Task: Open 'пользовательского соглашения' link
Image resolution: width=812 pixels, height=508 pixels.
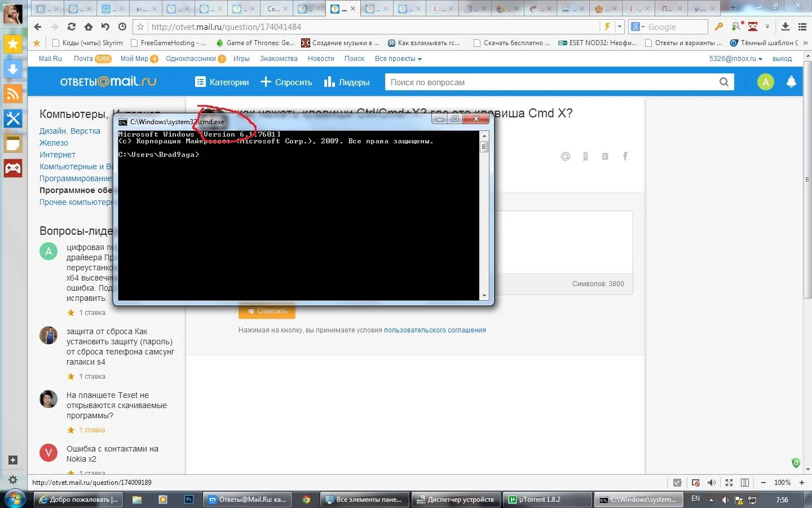Action: [x=435, y=330]
